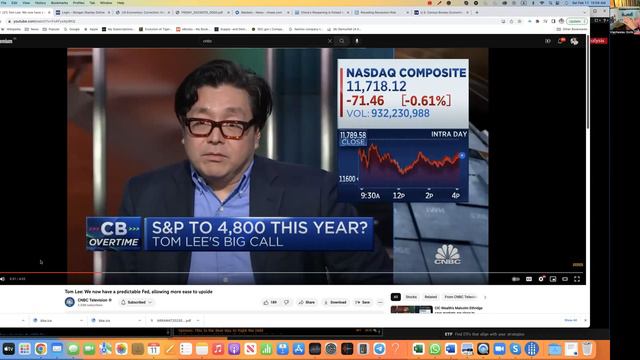Switch to miniplayer mode
640x360 pixels.
[x=553, y=279]
